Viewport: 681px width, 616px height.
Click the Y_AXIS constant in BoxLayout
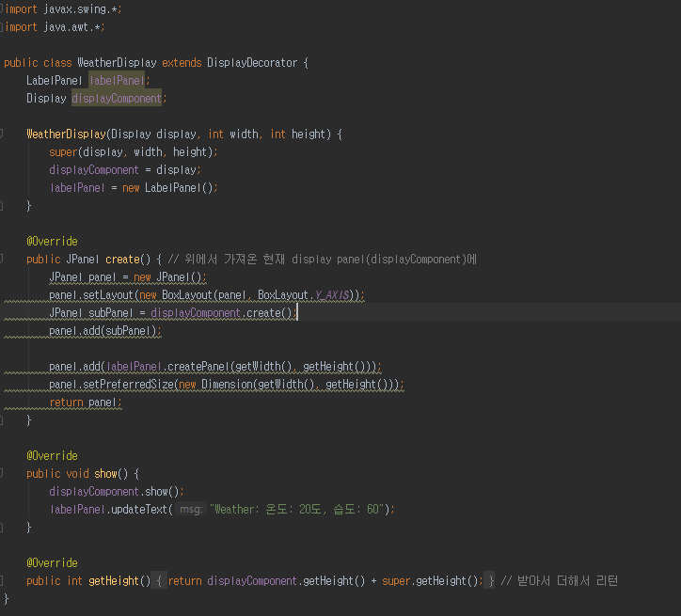[x=332, y=294]
